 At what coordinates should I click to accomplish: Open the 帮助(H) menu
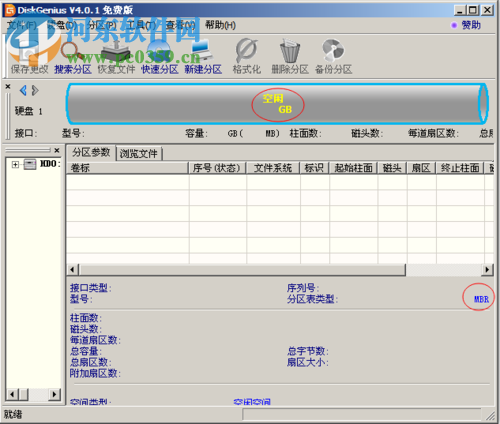pos(220,25)
